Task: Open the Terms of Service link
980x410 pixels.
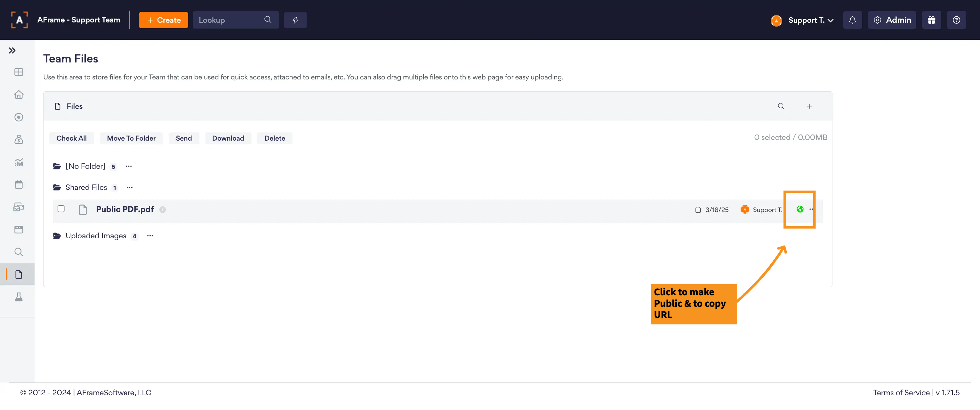Action: [x=901, y=392]
